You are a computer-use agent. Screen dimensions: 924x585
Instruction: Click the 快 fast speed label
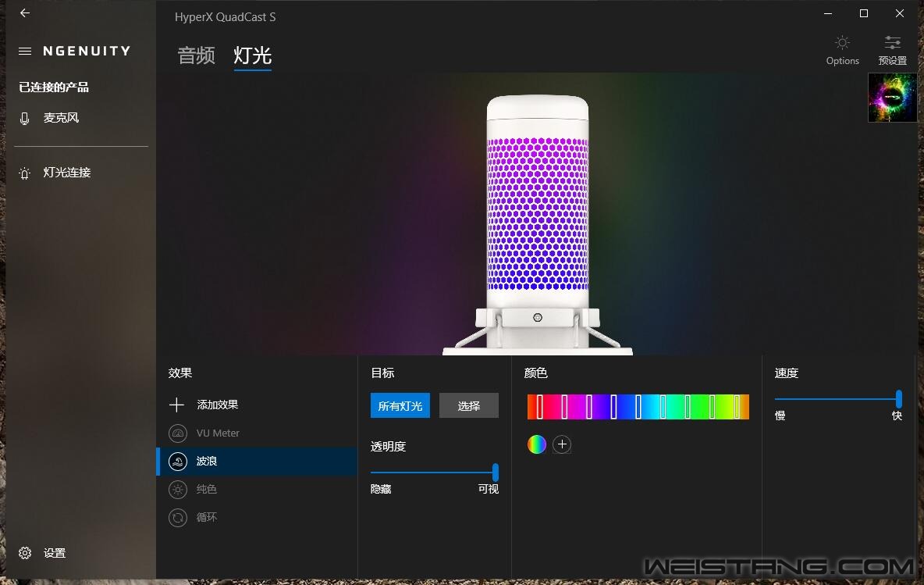(x=897, y=416)
